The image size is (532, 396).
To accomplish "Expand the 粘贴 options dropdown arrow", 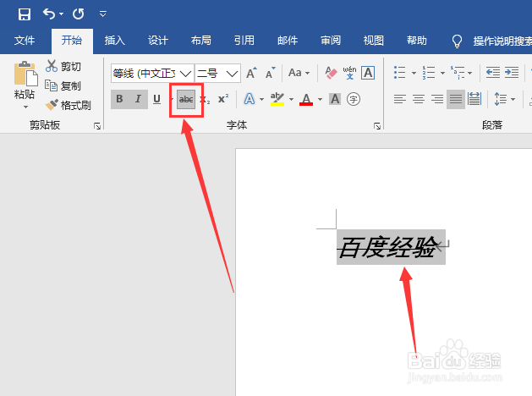I will tap(25, 107).
